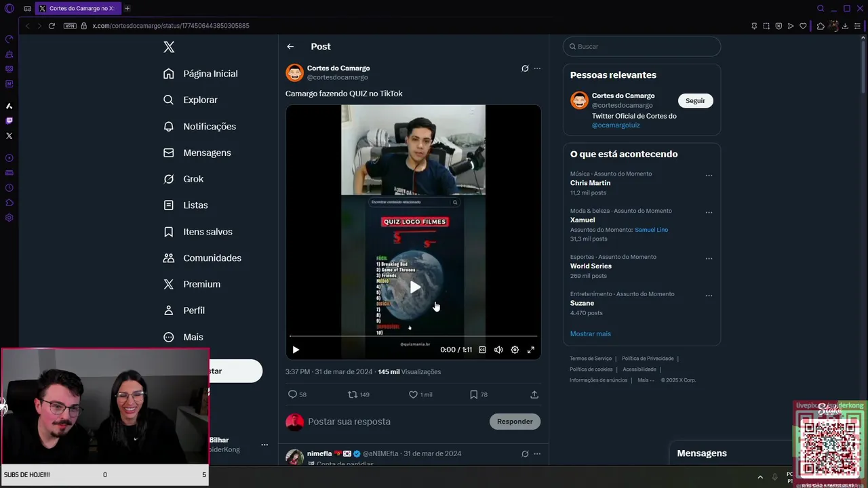Open options on nimefla reply
Viewport: 868px width, 488px height.
click(x=537, y=453)
